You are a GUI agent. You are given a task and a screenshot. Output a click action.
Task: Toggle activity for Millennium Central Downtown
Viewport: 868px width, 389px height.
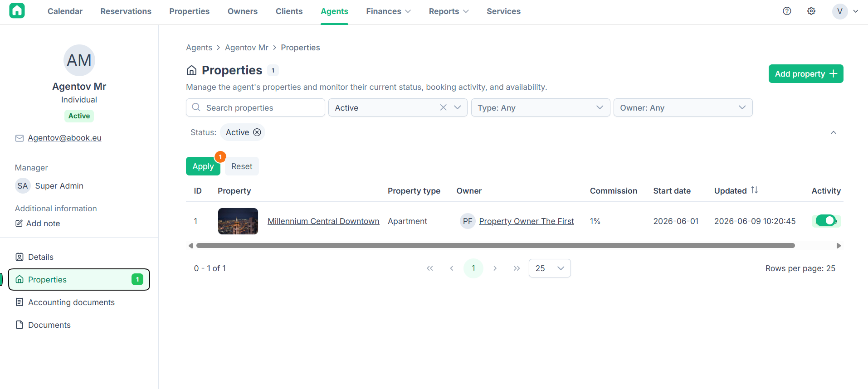click(826, 221)
